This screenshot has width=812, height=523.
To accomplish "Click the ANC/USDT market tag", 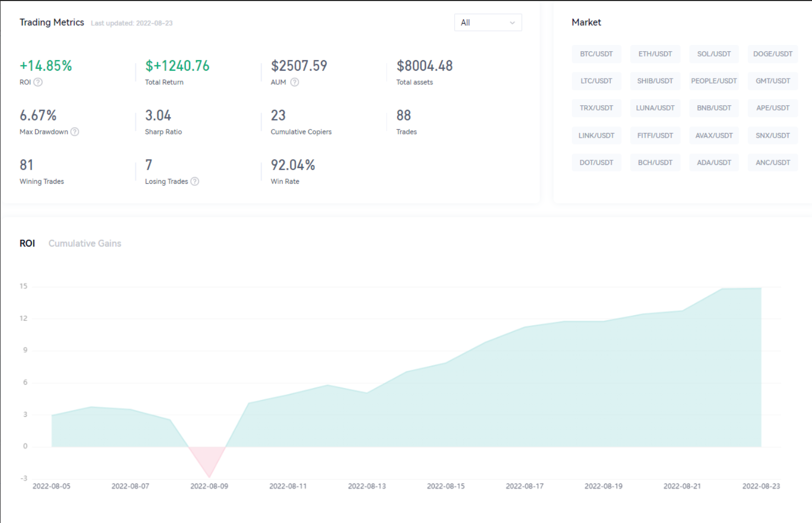I will [x=773, y=163].
